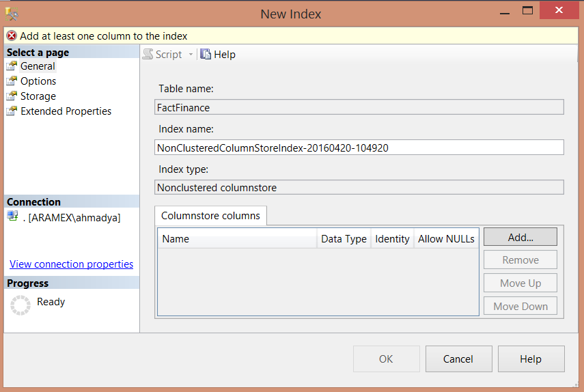The height and width of the screenshot is (392, 584).
Task: Click the Help toolbar icon
Action: click(x=206, y=55)
